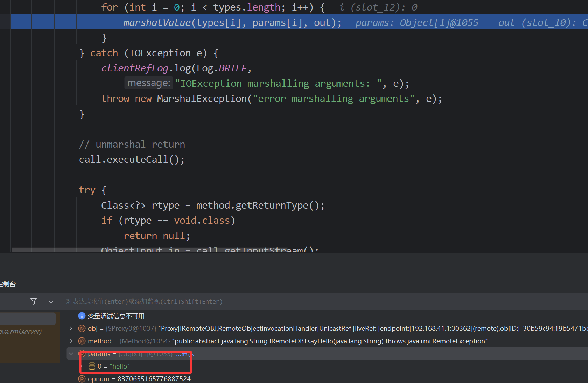Click the parameter icon next to opnum

pyautogui.click(x=82, y=379)
